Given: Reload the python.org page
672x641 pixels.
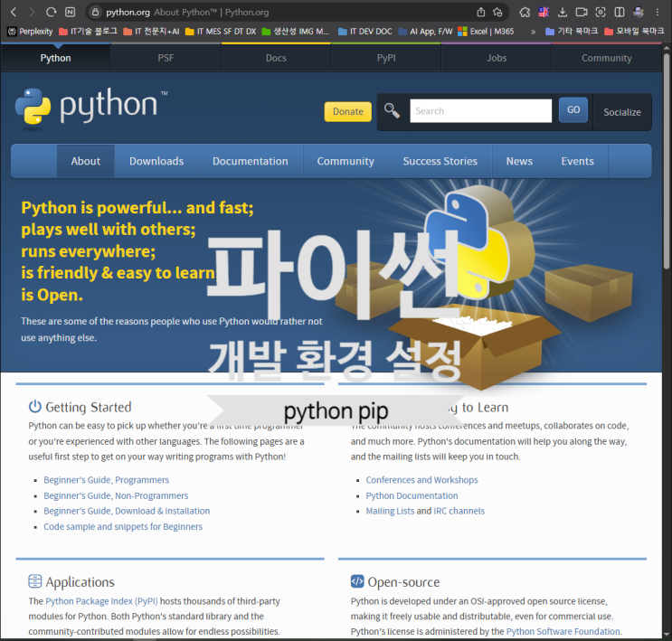Looking at the screenshot, I should point(51,12).
